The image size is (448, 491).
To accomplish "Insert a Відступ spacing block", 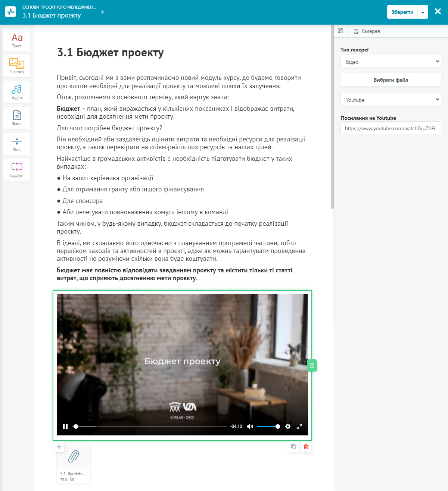I will click(17, 170).
